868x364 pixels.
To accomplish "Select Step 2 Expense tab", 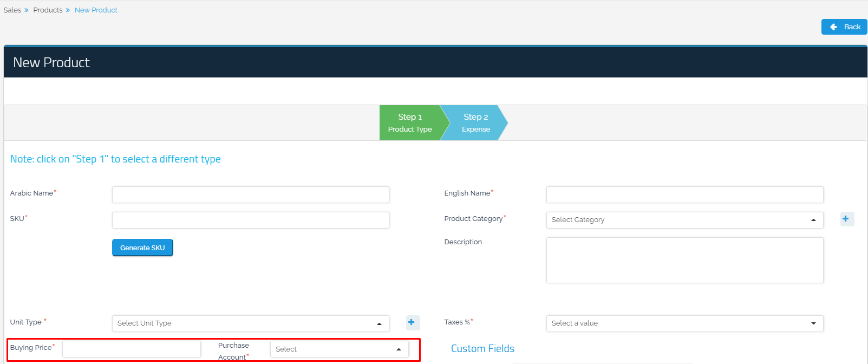I will [475, 123].
